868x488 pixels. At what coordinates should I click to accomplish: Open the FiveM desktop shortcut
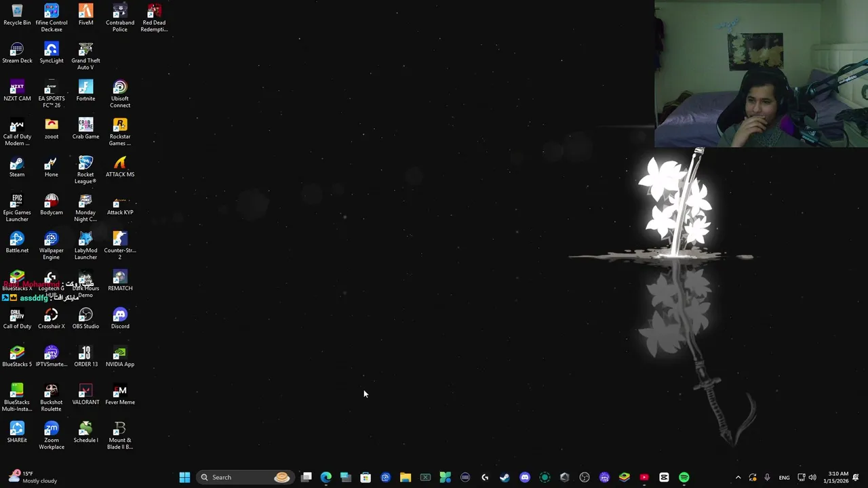(85, 15)
